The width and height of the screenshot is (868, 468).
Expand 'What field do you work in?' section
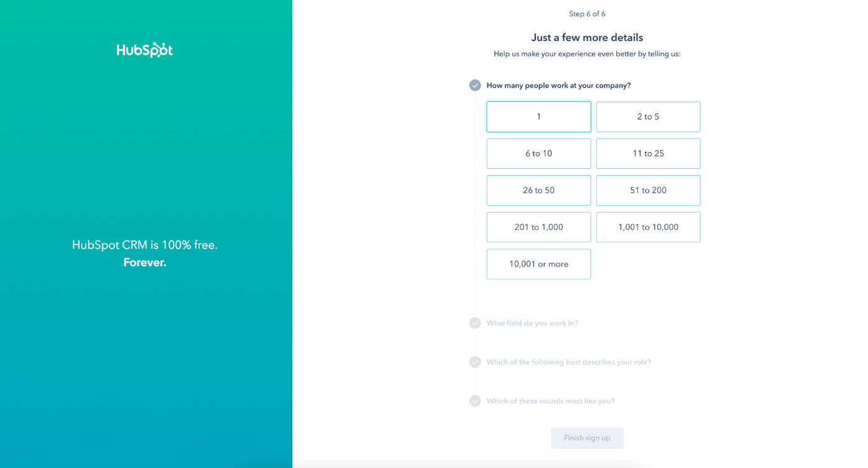(532, 323)
